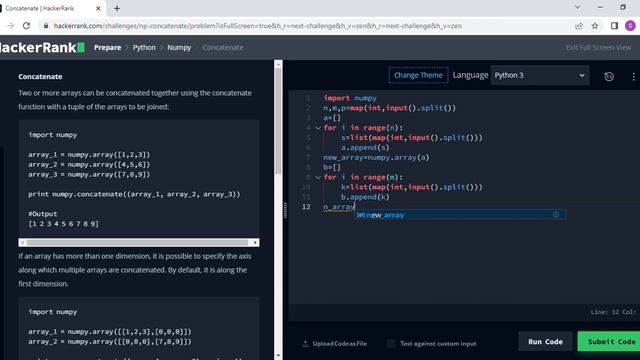The width and height of the screenshot is (640, 360).
Task: Reload the page with the refresh icon
Action: pos(27,26)
